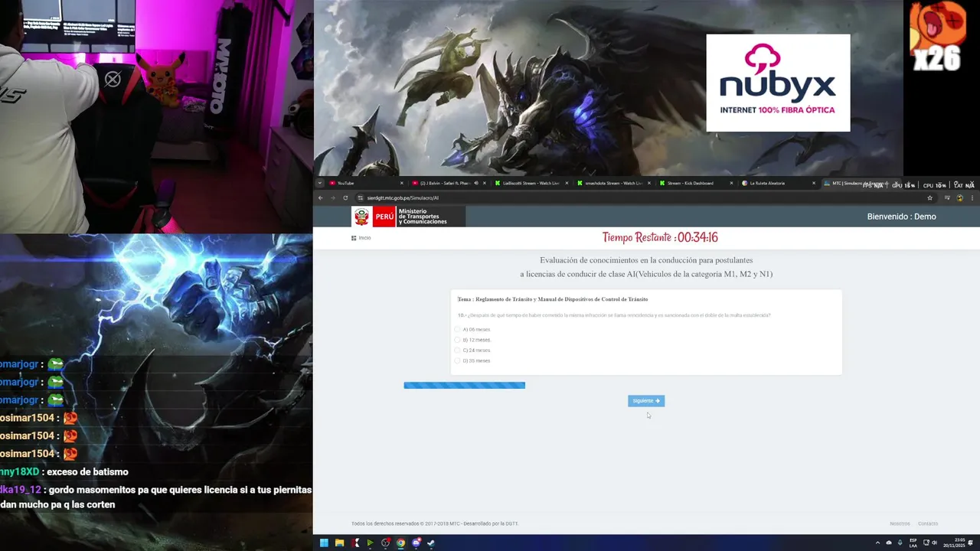This screenshot has height=551, width=980.
Task: Open the Inicio link
Action: tap(361, 238)
